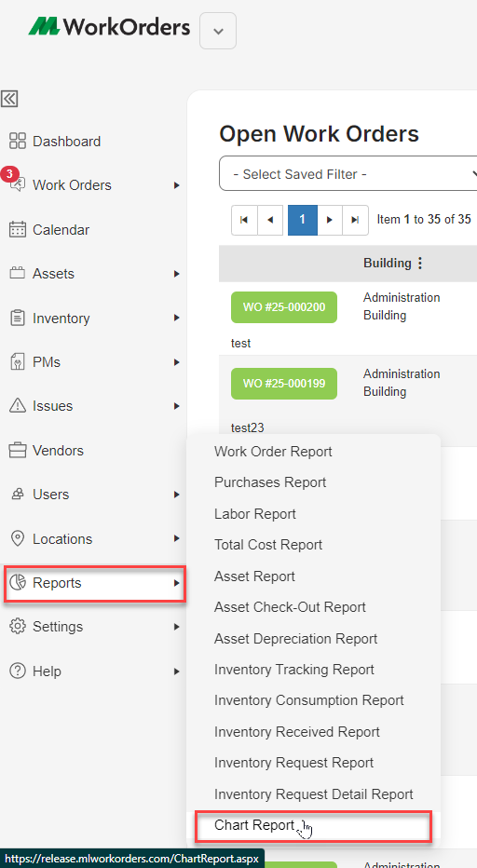Screen dimensions: 477x868
Task: Open Building column options menu dots
Action: tap(420, 263)
